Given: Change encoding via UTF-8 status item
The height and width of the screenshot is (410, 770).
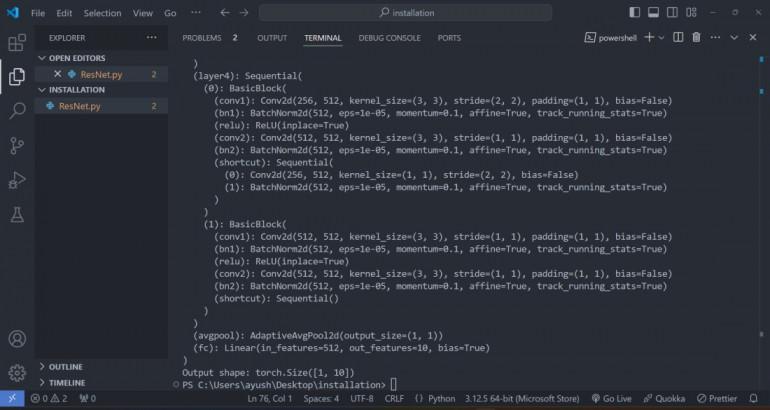Looking at the screenshot, I should tap(362, 399).
